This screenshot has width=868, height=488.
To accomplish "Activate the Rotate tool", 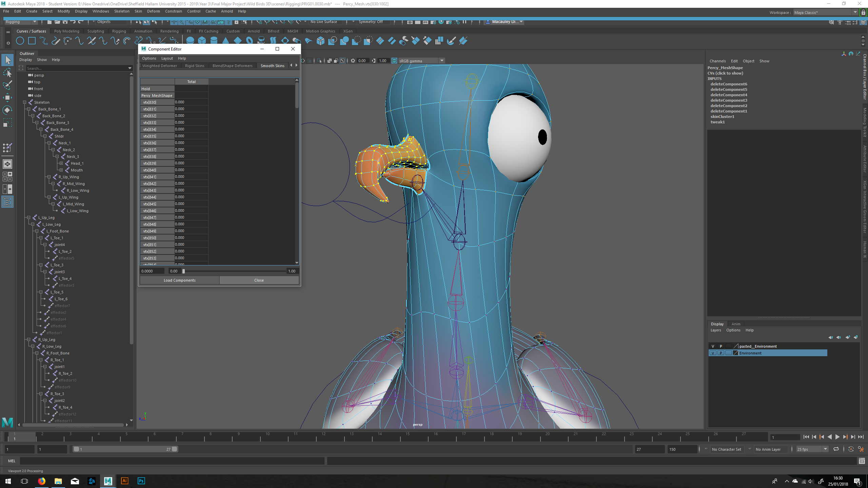I will (7, 110).
